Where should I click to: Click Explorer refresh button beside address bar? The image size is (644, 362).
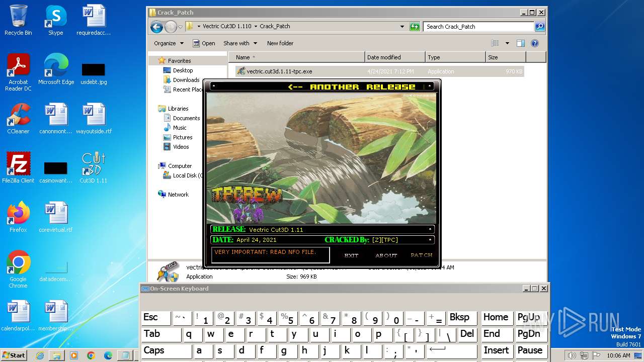tap(415, 27)
